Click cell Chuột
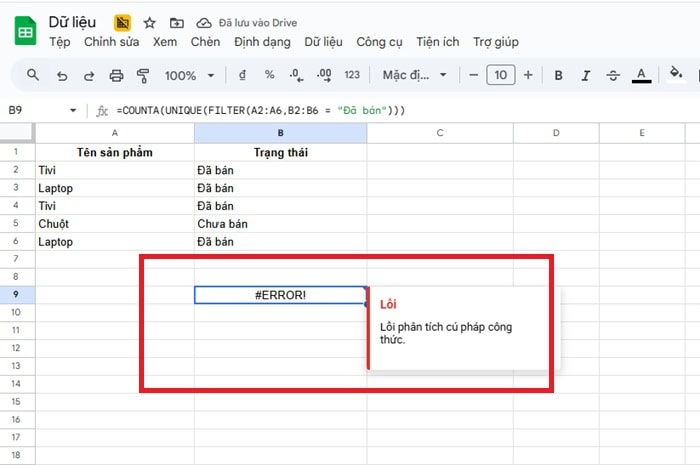The image size is (700, 465). point(115,224)
